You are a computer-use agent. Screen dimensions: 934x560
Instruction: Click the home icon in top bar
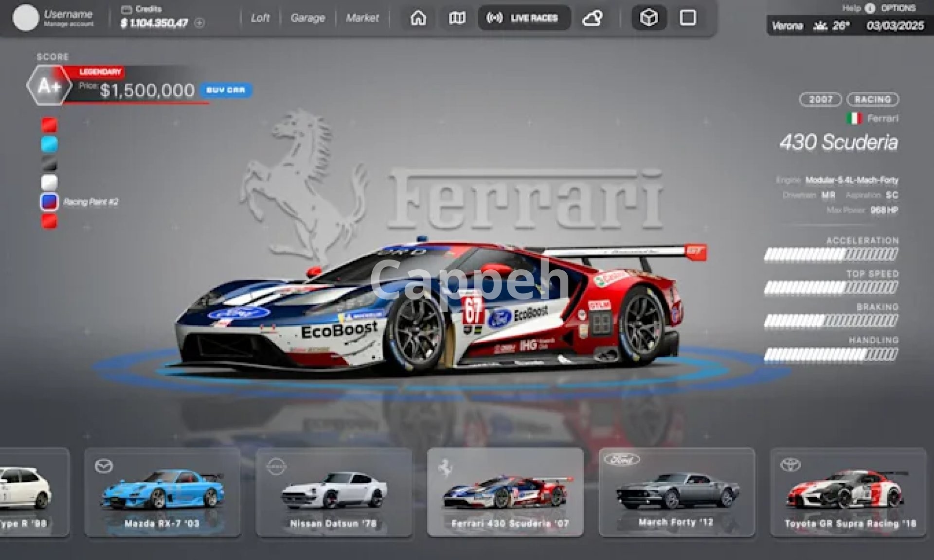(418, 18)
